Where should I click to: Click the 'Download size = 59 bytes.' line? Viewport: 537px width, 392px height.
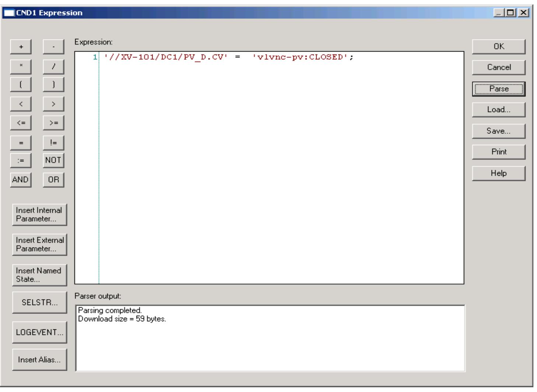[122, 319]
